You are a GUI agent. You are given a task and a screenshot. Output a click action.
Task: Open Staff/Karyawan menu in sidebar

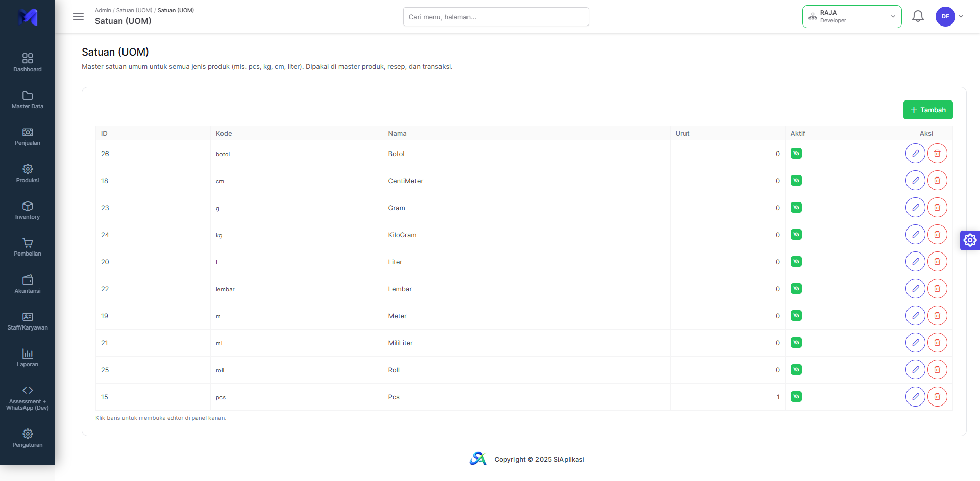(x=28, y=321)
